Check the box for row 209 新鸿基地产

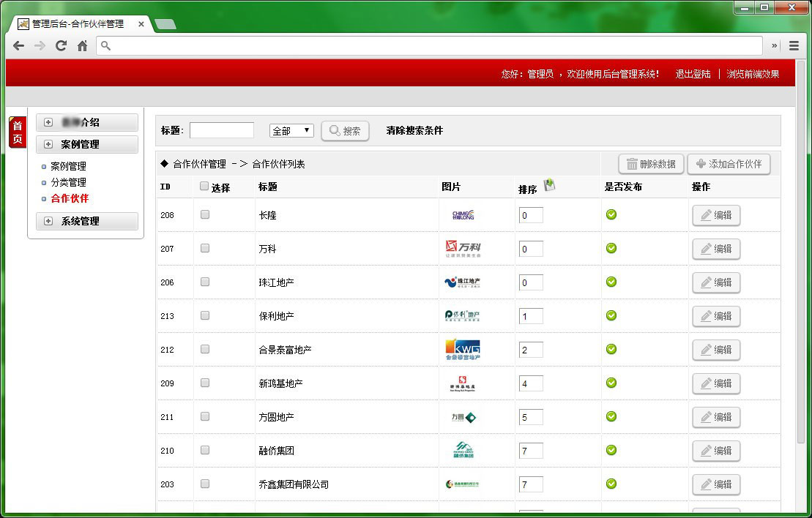point(205,383)
